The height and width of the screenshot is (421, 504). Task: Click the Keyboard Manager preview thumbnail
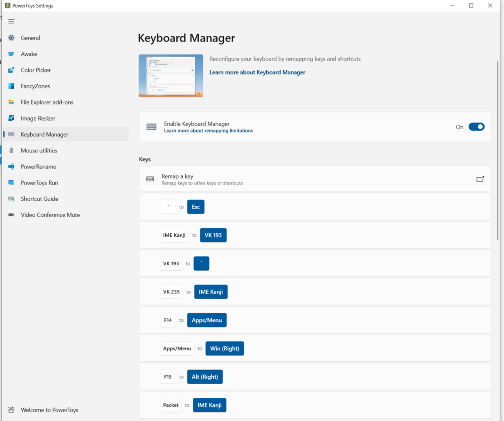point(171,76)
